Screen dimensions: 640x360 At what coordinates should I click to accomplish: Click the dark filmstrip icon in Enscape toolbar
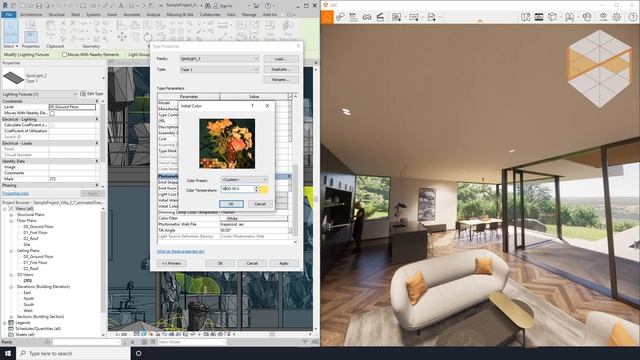[539, 17]
